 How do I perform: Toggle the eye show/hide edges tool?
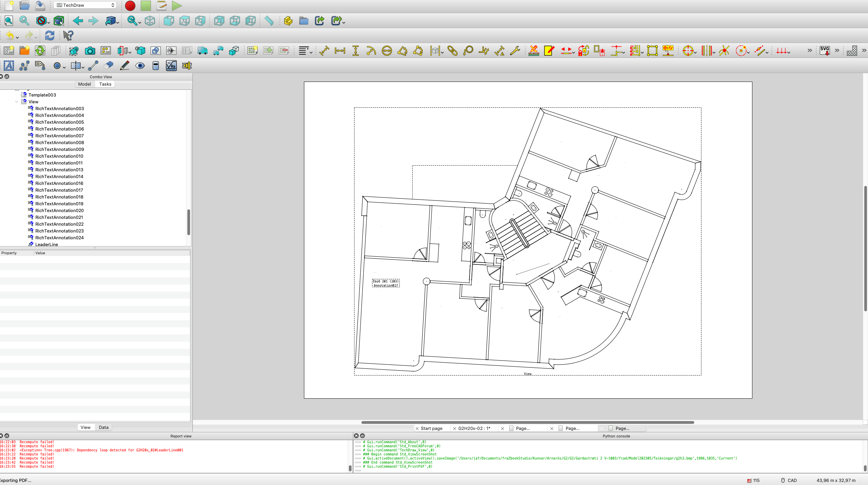click(140, 66)
